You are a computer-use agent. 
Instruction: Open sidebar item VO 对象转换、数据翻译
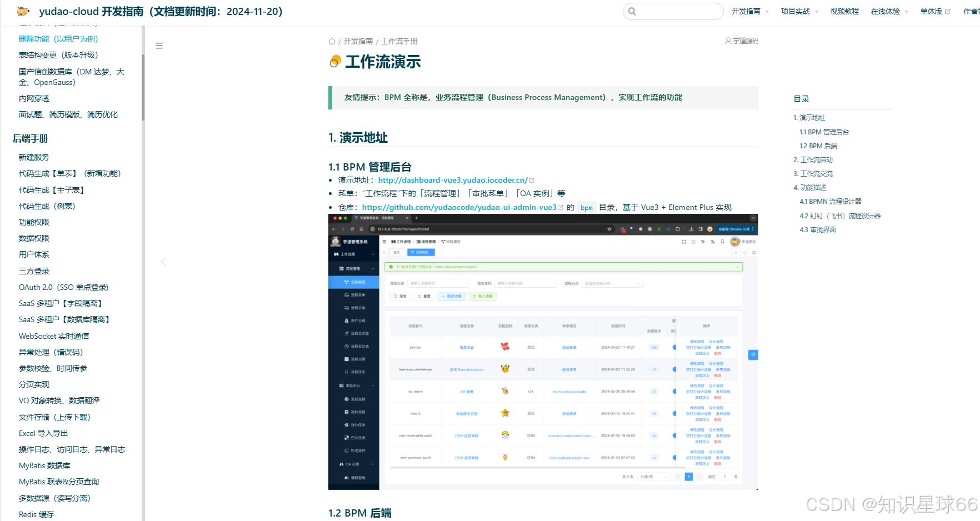[59, 400]
